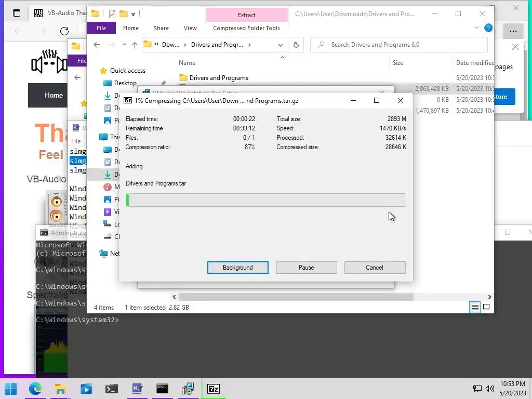Reload the page in Edge browser
This screenshot has width=532, height=399.
(64, 31)
